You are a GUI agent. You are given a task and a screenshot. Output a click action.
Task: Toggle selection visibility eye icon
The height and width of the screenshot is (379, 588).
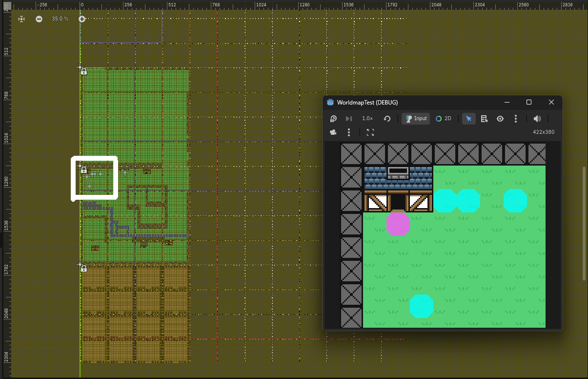tap(500, 119)
